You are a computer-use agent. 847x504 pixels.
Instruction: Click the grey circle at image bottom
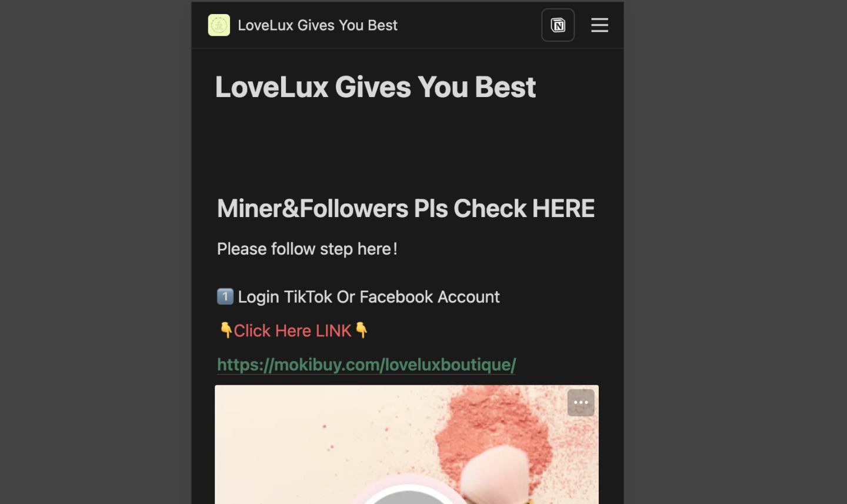(x=409, y=496)
